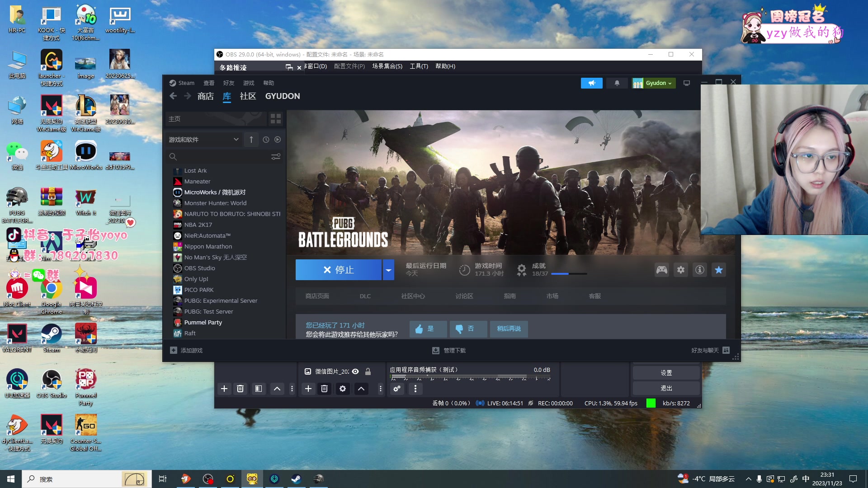
Task: Move OBS source up arrow
Action: [361, 389]
